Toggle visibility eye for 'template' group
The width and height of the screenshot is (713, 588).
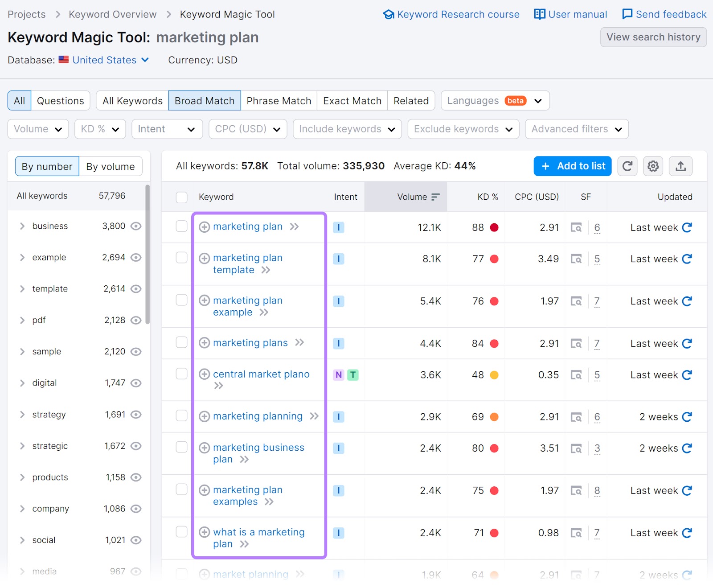136,288
